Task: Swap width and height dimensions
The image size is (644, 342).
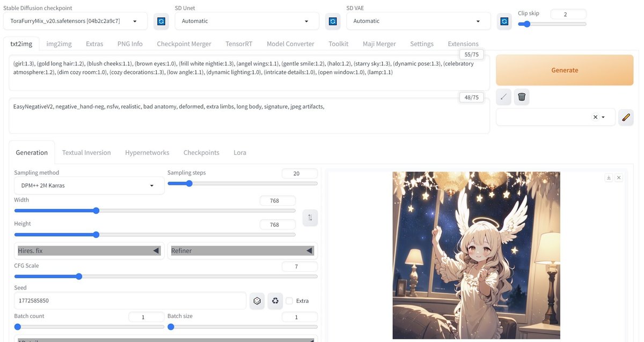Action: (x=310, y=218)
